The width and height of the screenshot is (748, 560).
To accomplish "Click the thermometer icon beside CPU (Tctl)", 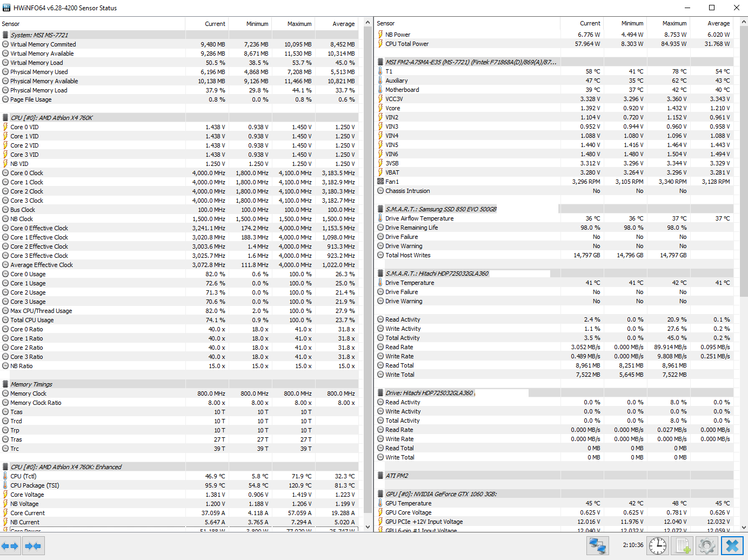I will 5,476.
